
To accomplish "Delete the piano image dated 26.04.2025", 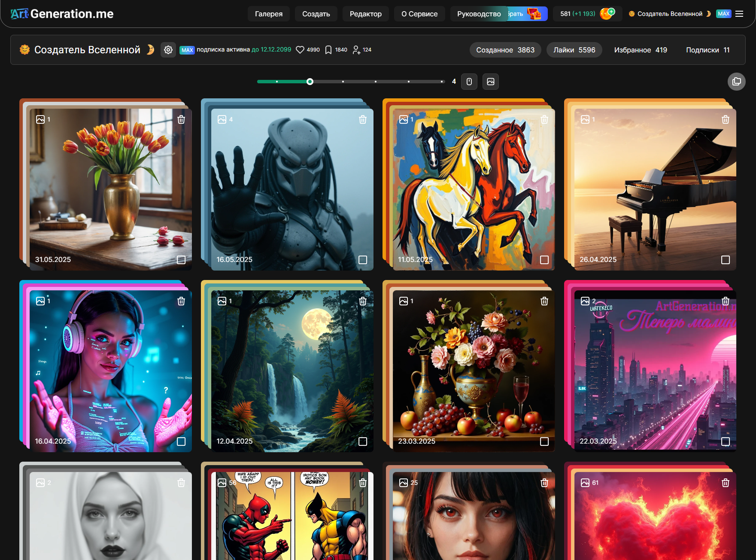I will 726,119.
